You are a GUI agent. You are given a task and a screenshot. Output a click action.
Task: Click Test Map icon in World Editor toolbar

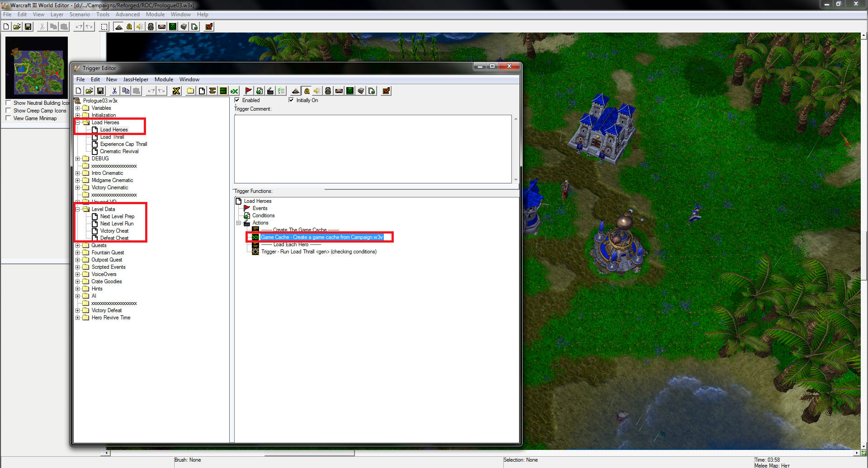pyautogui.click(x=209, y=27)
